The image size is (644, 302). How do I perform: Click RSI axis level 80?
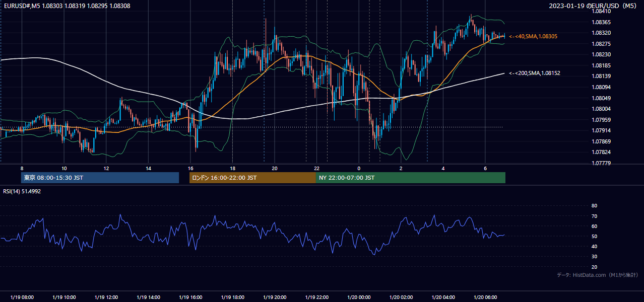[x=594, y=206]
